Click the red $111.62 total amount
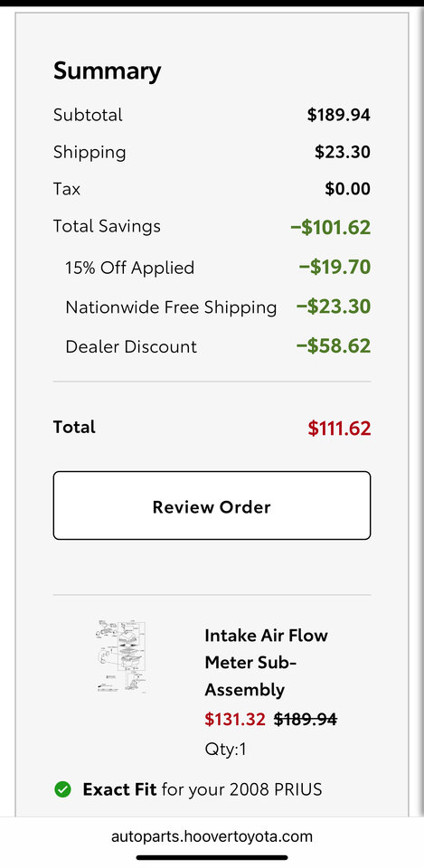This screenshot has height=868, width=424. (339, 429)
